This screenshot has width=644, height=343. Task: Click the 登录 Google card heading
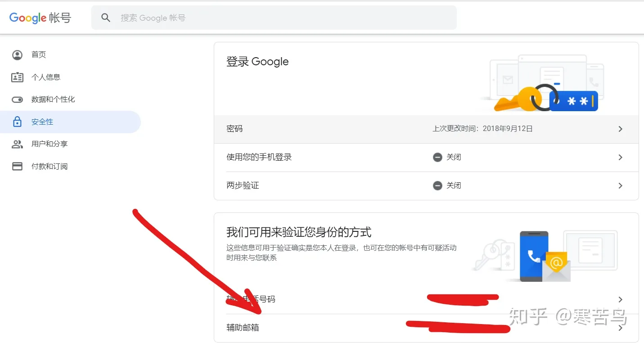pos(257,62)
